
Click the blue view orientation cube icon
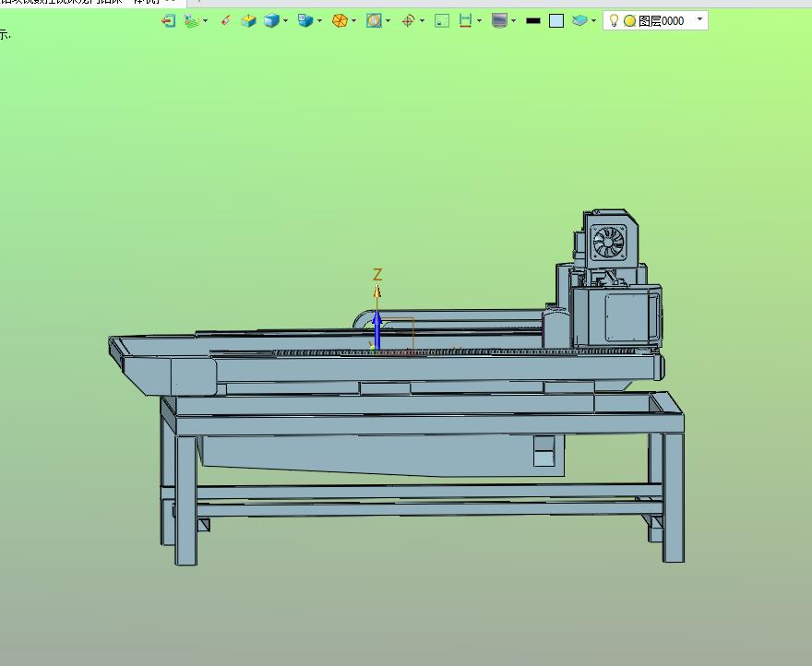(305, 20)
